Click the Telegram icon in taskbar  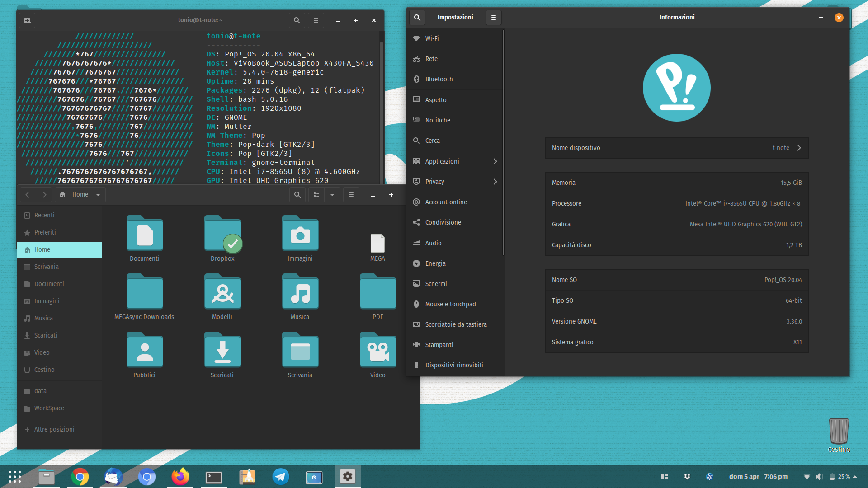[280, 475]
